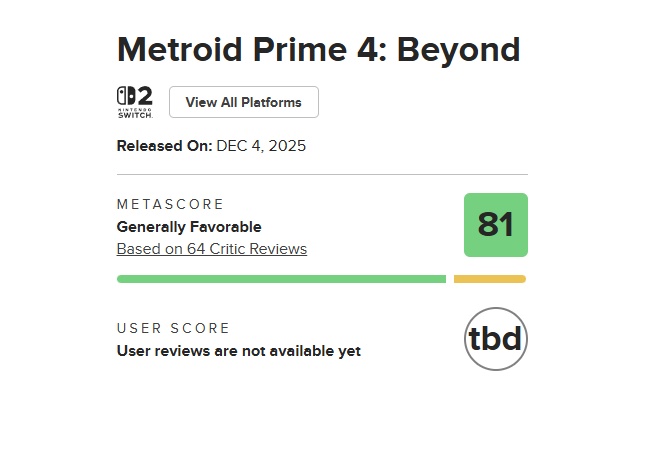Click the USER SCORE heading label
The width and height of the screenshot is (650, 450).
pos(174,328)
